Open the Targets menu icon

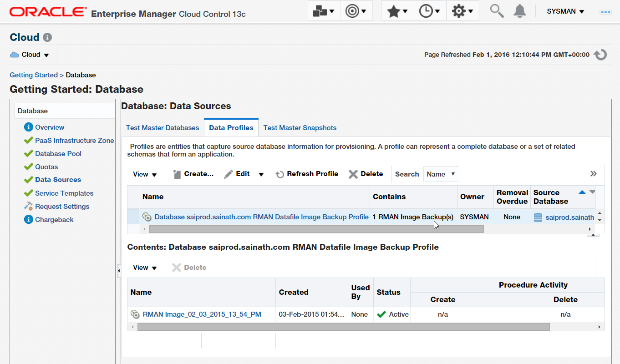356,11
